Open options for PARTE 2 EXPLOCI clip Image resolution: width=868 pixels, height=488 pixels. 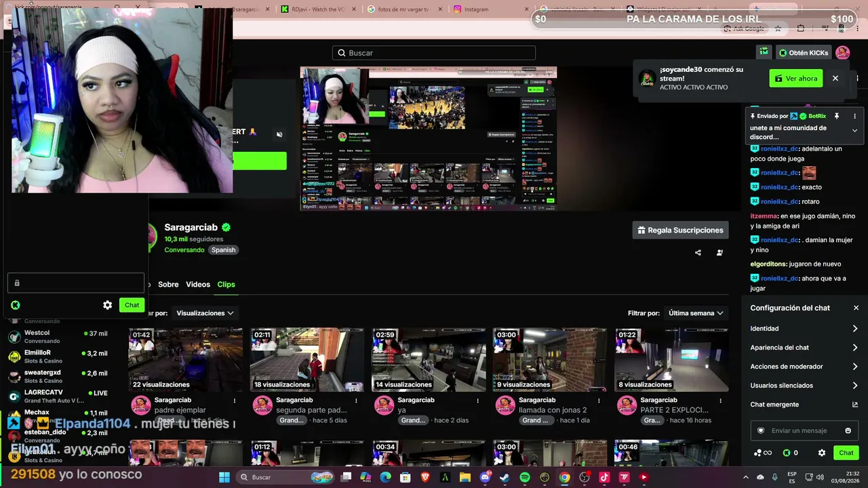(720, 401)
